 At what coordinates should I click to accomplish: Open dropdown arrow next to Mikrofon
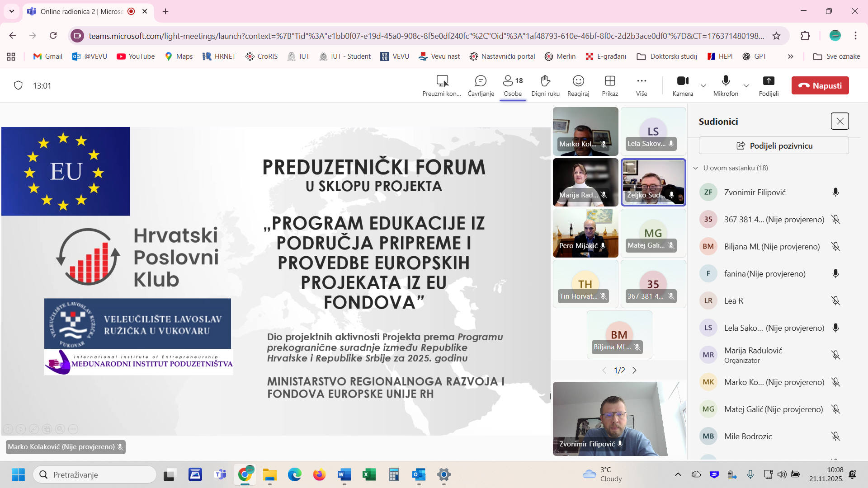click(746, 85)
